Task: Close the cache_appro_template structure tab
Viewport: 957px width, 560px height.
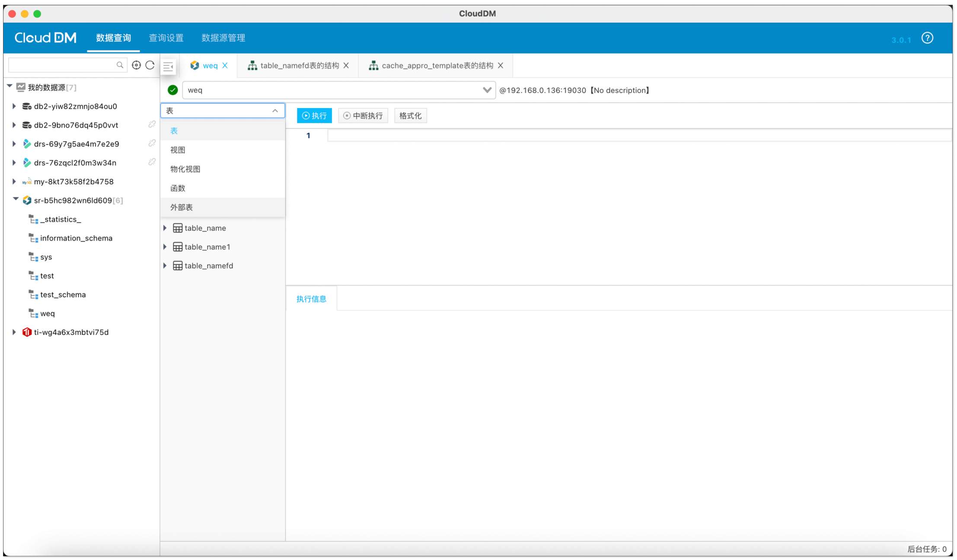Action: (501, 66)
